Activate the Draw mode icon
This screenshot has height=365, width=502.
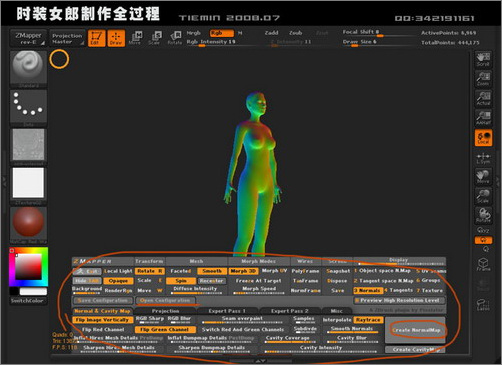click(116, 38)
